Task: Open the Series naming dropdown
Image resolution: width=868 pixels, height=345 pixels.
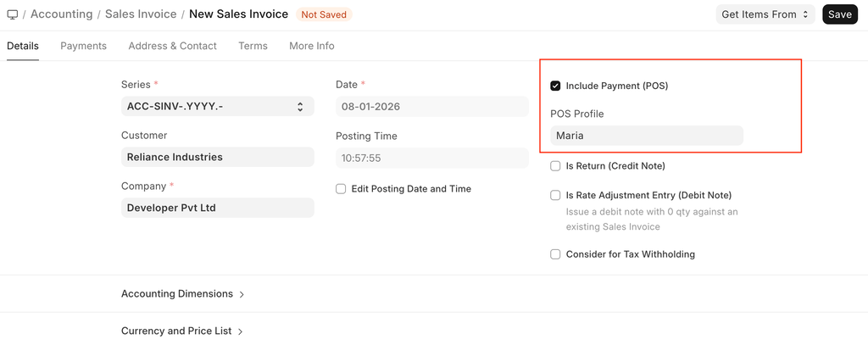Action: (x=217, y=107)
